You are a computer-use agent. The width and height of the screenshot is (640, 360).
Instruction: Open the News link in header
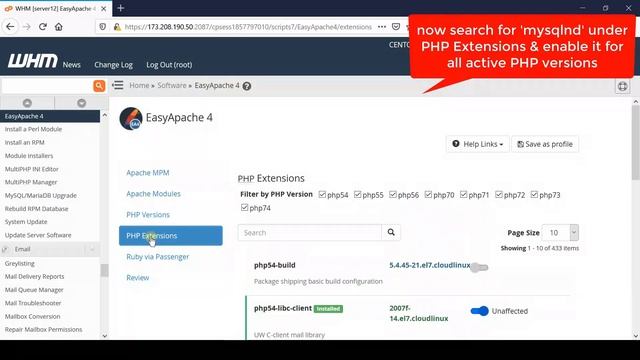[71, 64]
